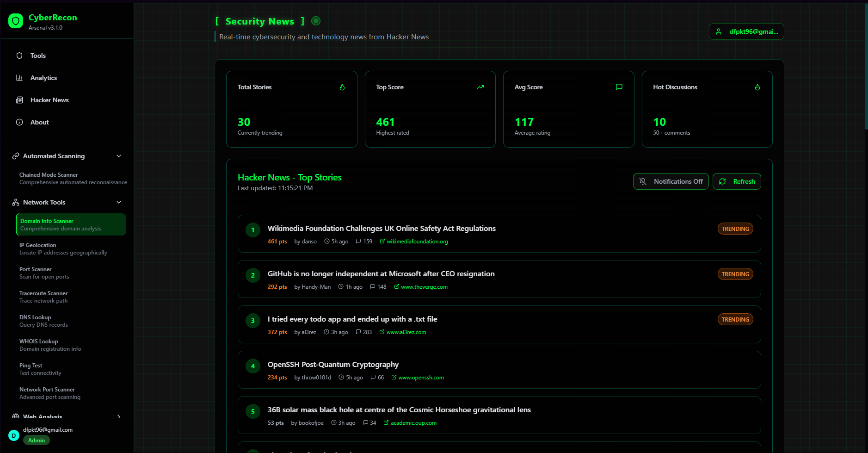Screen dimensions: 868x453
Task: Click the 'D' user avatar in sidebar footer
Action: click(14, 435)
